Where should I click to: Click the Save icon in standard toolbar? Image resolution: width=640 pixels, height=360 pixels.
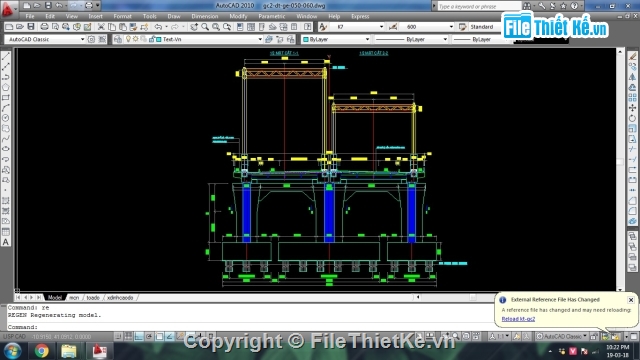[31, 27]
